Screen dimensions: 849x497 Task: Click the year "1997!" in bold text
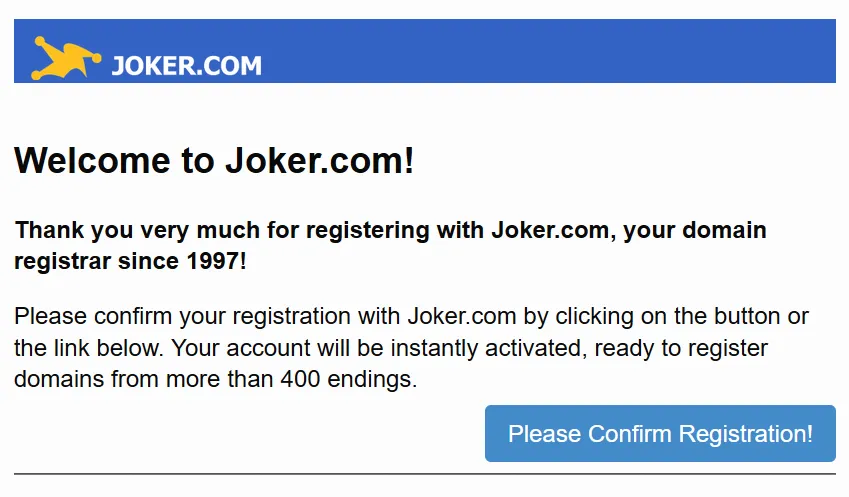217,261
